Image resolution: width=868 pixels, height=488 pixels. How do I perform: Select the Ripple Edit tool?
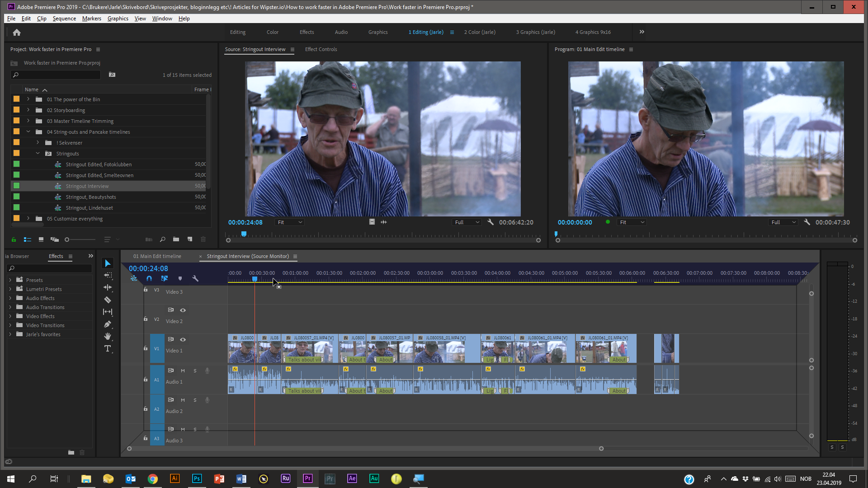(x=108, y=287)
